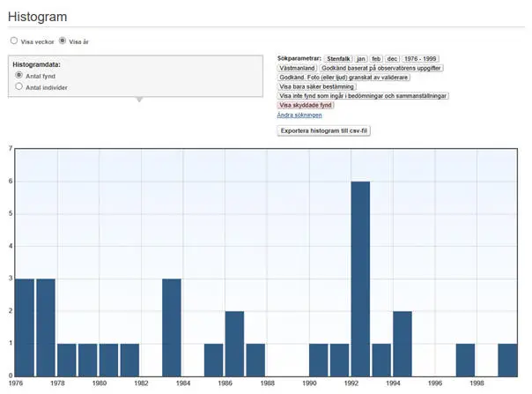This screenshot has width=532, height=394.
Task: Click the pointer arrow below Histogramdata panel
Action: (x=137, y=99)
